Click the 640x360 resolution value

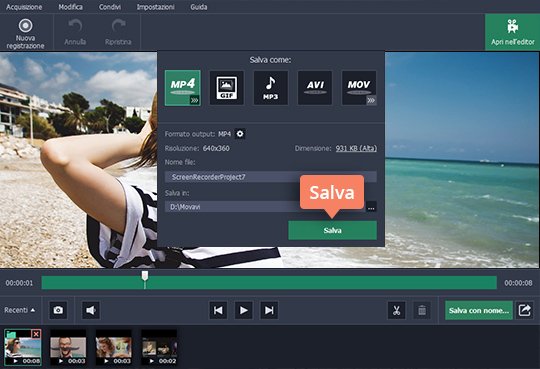pos(216,148)
